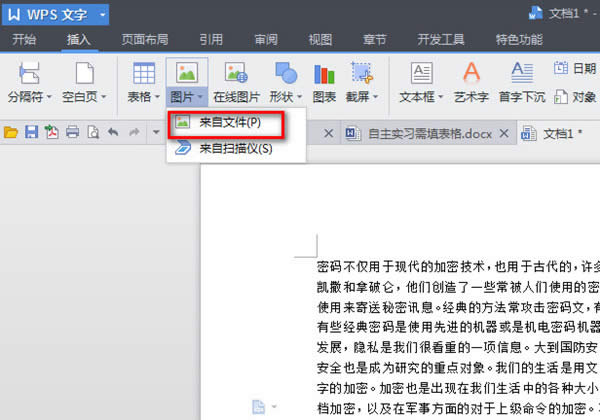Click the 文本框 text box icon
Image resolution: width=600 pixels, height=420 pixels.
pos(422,74)
